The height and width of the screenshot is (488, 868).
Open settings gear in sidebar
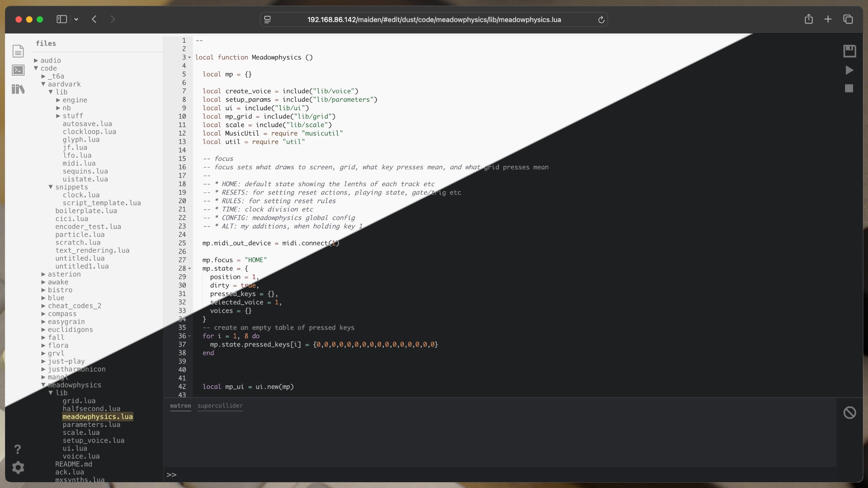[18, 467]
